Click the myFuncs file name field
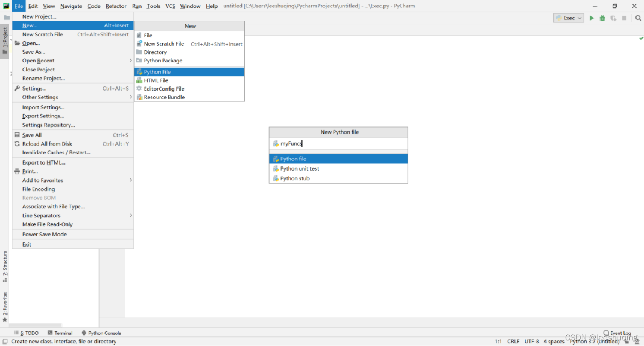This screenshot has height=346, width=644. (x=338, y=144)
